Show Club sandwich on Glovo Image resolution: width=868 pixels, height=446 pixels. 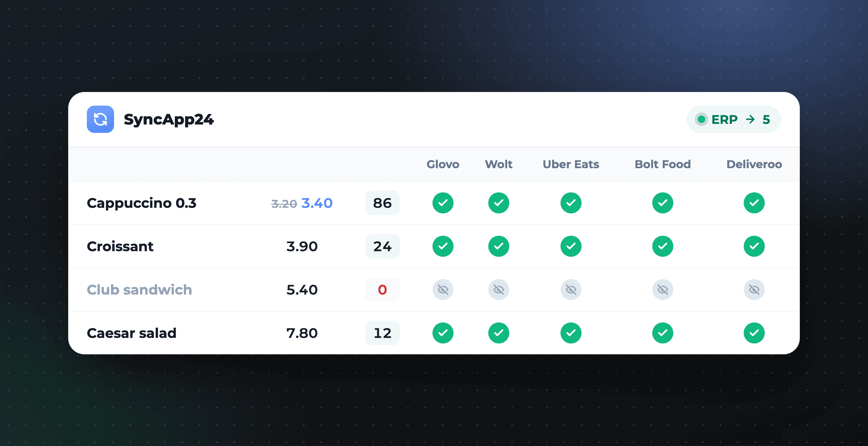coord(443,290)
